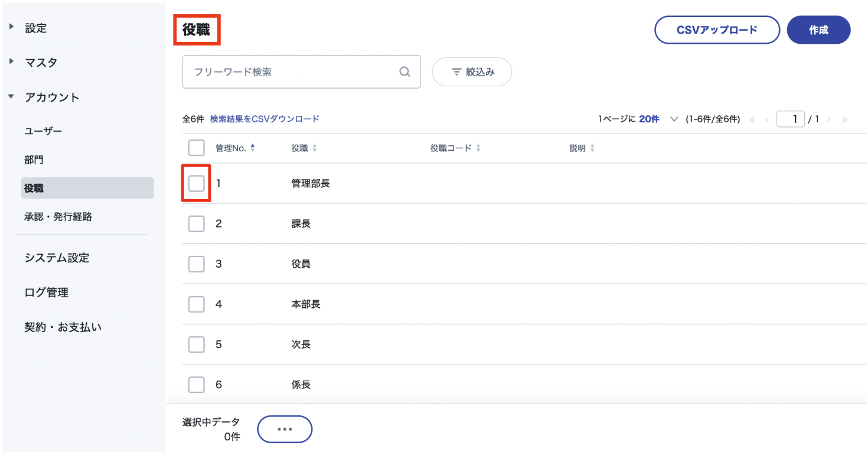Viewport: 868px width, 455px height.
Task: Open 契約・お支払い in the sidebar
Action: [63, 327]
